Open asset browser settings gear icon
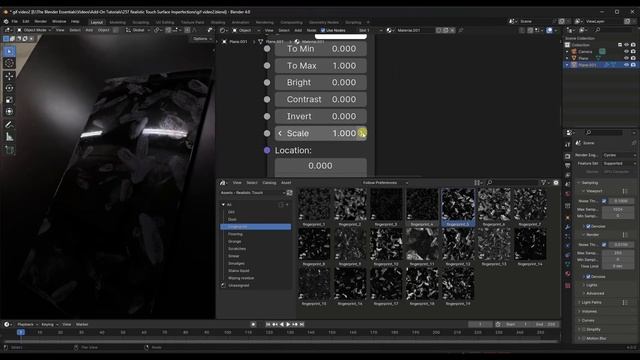The width and height of the screenshot is (640, 360). 556,182
